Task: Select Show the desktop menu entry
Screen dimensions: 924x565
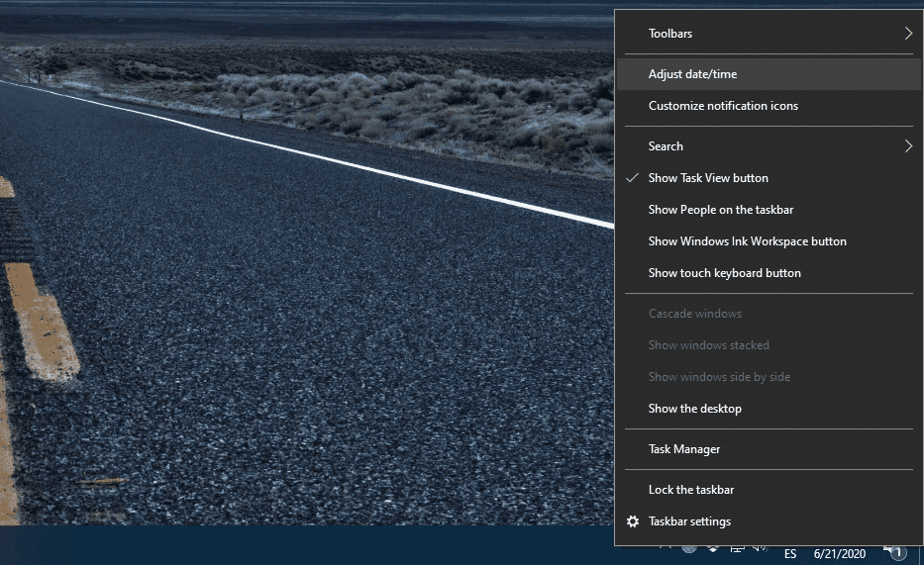Action: point(694,409)
